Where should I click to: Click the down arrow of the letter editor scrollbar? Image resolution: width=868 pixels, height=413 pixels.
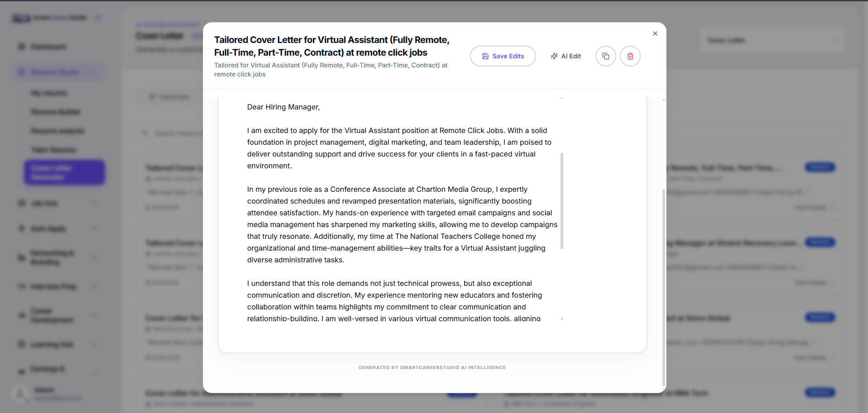[x=562, y=319]
